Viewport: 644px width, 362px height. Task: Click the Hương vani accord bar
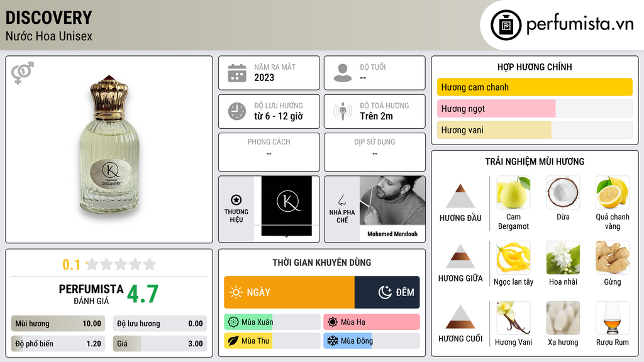[x=535, y=129]
